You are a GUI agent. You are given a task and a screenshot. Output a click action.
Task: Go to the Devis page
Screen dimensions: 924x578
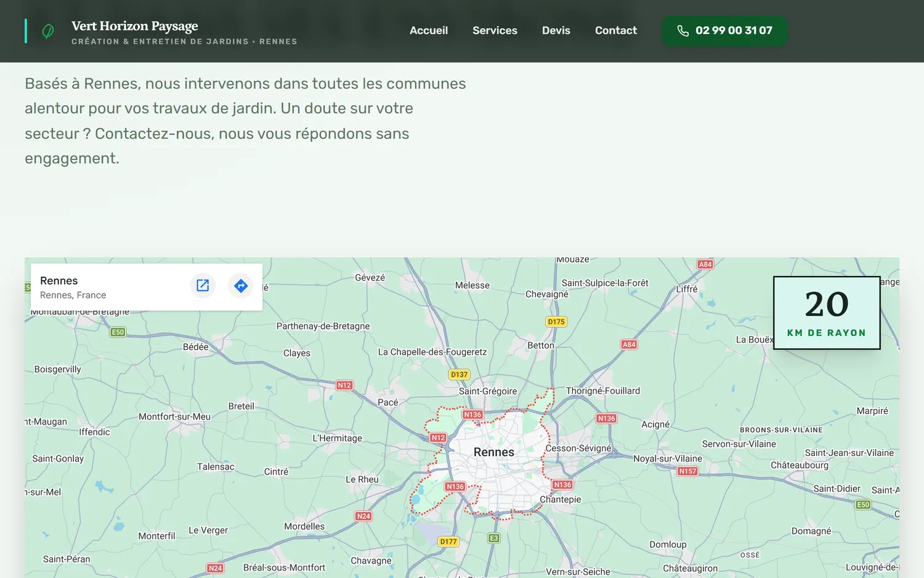556,30
